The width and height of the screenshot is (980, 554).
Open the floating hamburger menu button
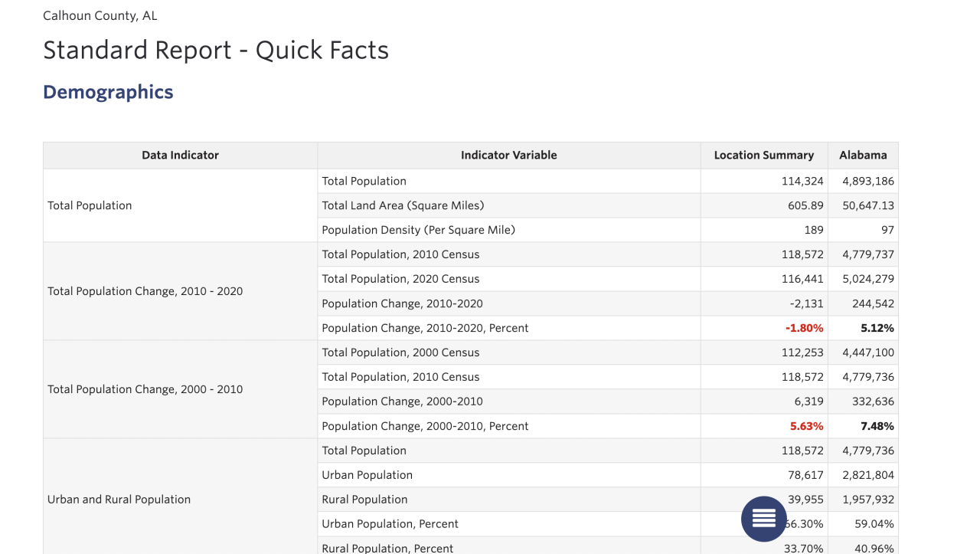[x=763, y=519]
